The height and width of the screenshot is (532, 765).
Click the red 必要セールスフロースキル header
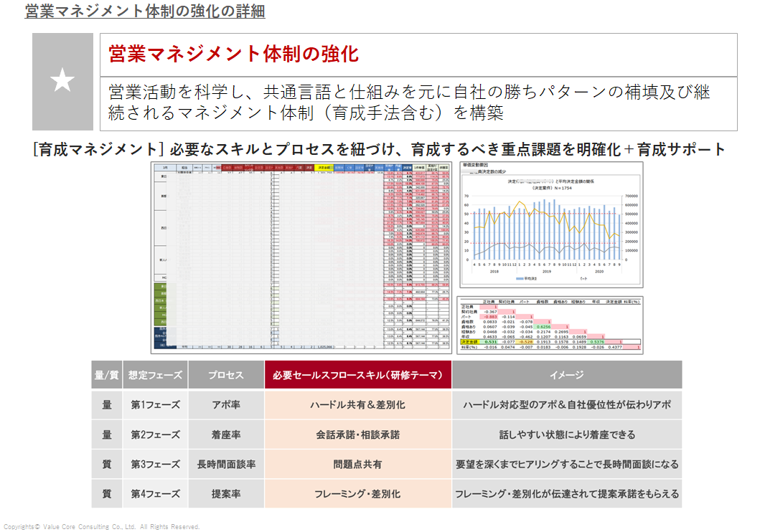point(358,375)
